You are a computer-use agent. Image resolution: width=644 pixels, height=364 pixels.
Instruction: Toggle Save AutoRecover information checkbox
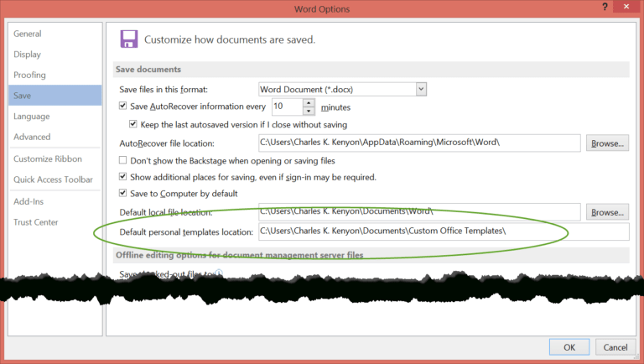(122, 106)
